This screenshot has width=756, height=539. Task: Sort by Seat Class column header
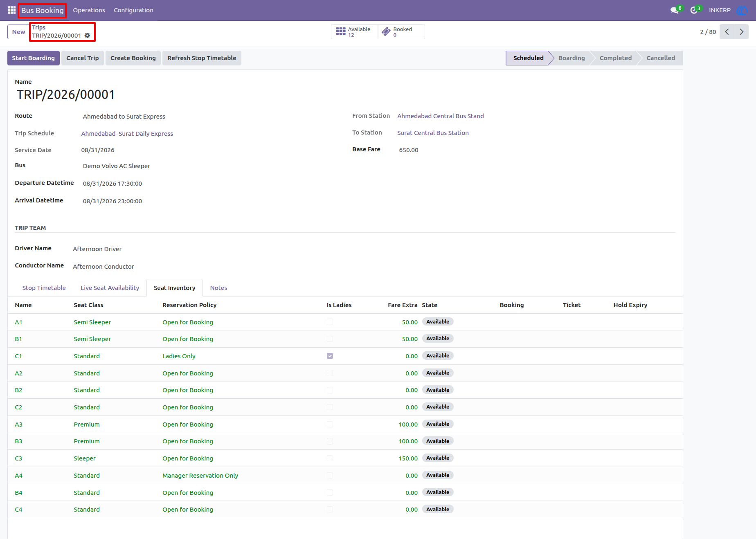pyautogui.click(x=88, y=305)
